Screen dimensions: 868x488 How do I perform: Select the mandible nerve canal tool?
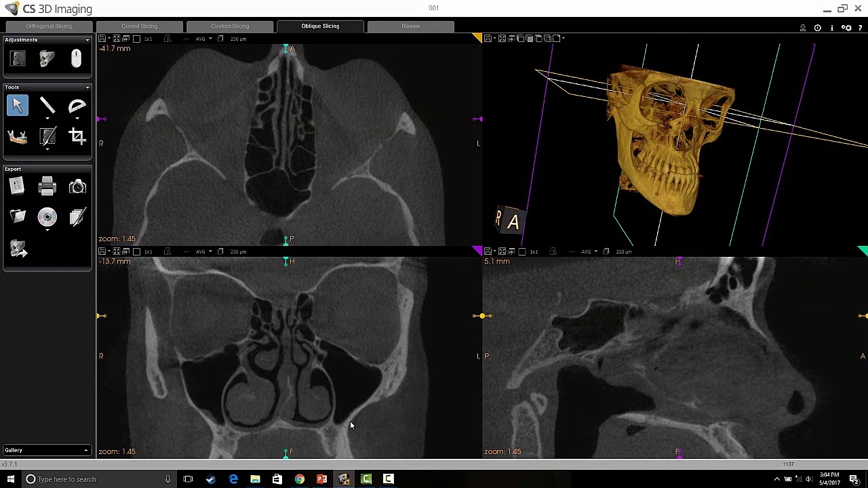point(18,137)
